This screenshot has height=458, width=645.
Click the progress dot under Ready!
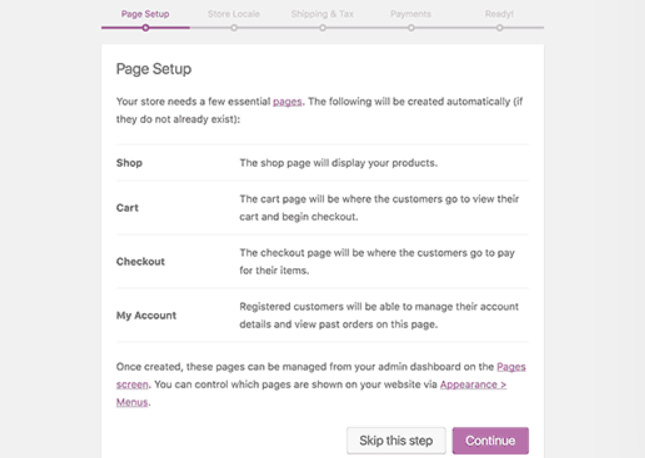pos(499,28)
